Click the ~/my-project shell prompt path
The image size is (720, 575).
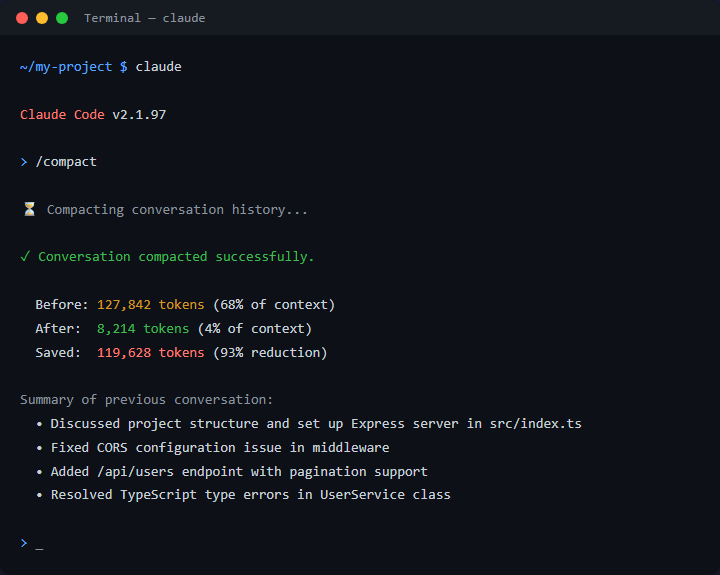tap(66, 67)
